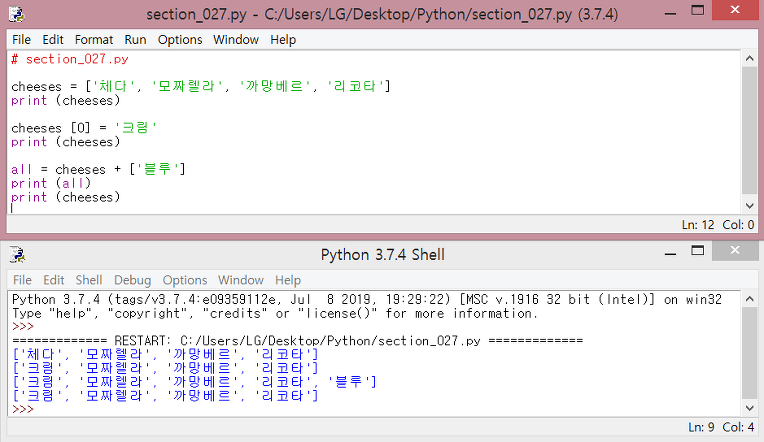Click the IDLE Python icon in the editor title bar
The width and height of the screenshot is (764, 442).
coord(17,14)
